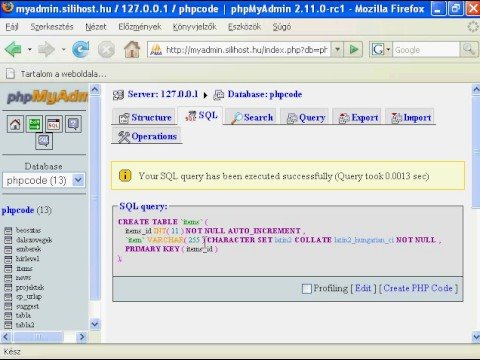The height and width of the screenshot is (360, 480).
Task: Switch to the Query tab
Action: pyautogui.click(x=305, y=117)
